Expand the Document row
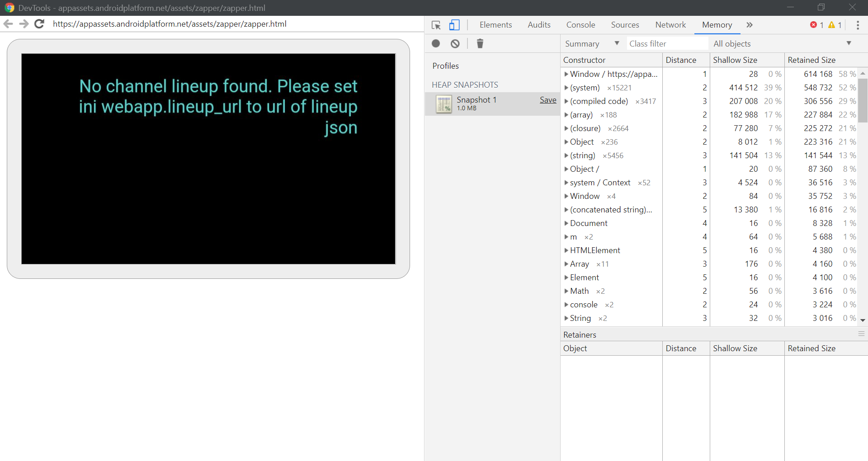This screenshot has width=868, height=461. click(x=566, y=223)
